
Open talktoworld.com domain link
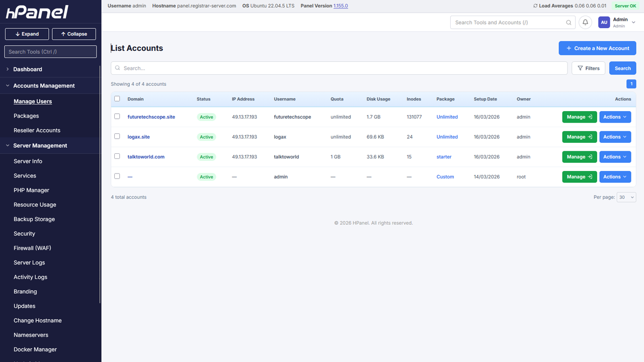point(146,157)
